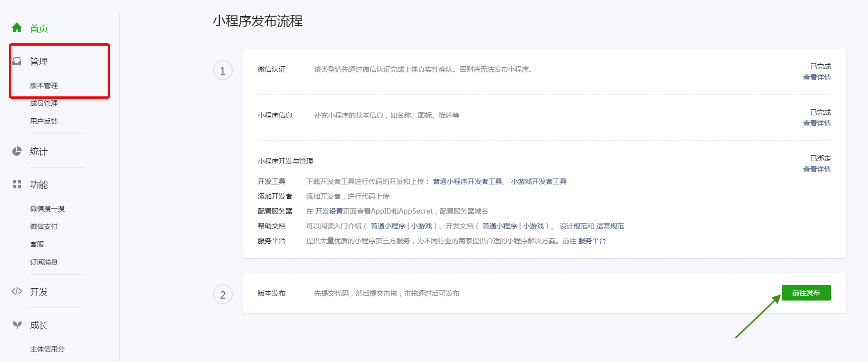
Task: Click the inbox icon beside 管理
Action: click(16, 61)
